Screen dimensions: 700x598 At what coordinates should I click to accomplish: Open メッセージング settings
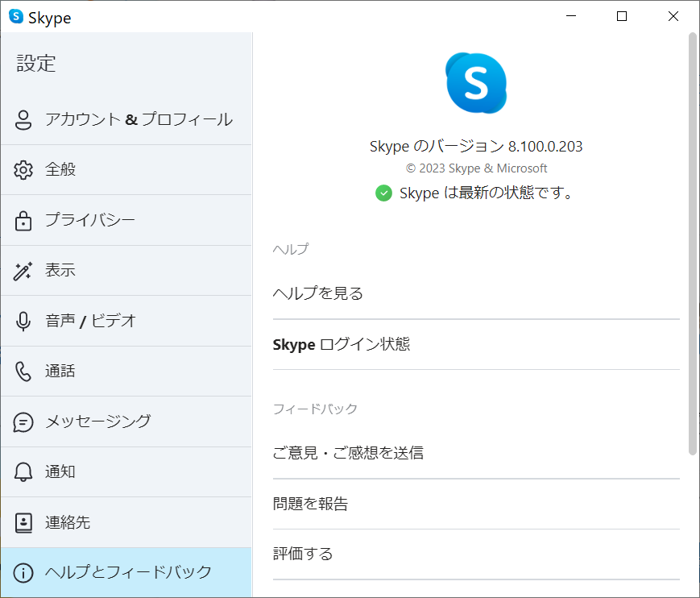pyautogui.click(x=126, y=422)
